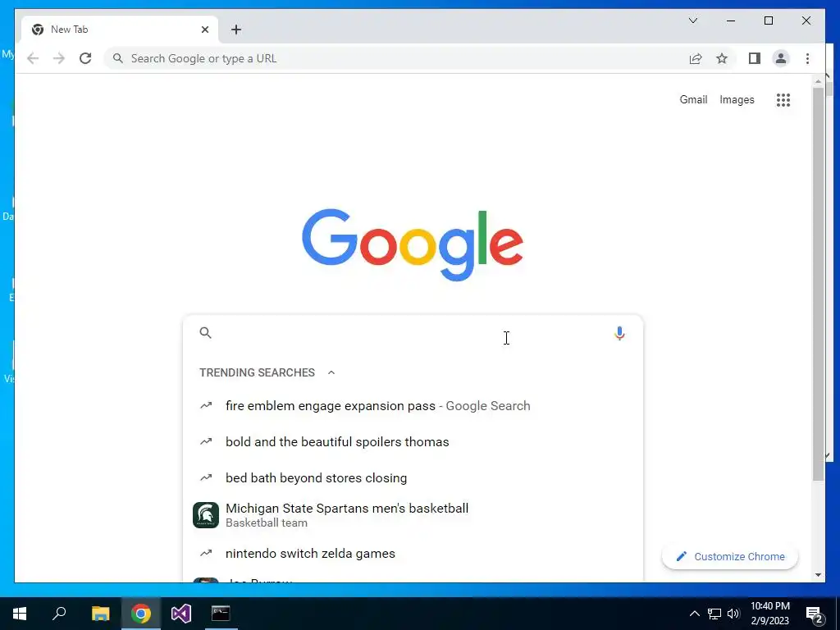Screen dimensions: 840x630
Task: Click the pencil icon on Customize Chrome
Action: pos(681,557)
